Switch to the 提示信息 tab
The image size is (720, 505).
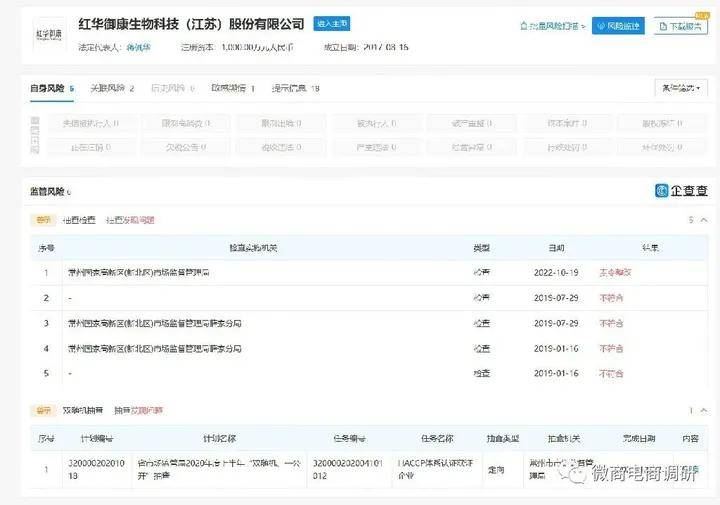click(x=294, y=89)
